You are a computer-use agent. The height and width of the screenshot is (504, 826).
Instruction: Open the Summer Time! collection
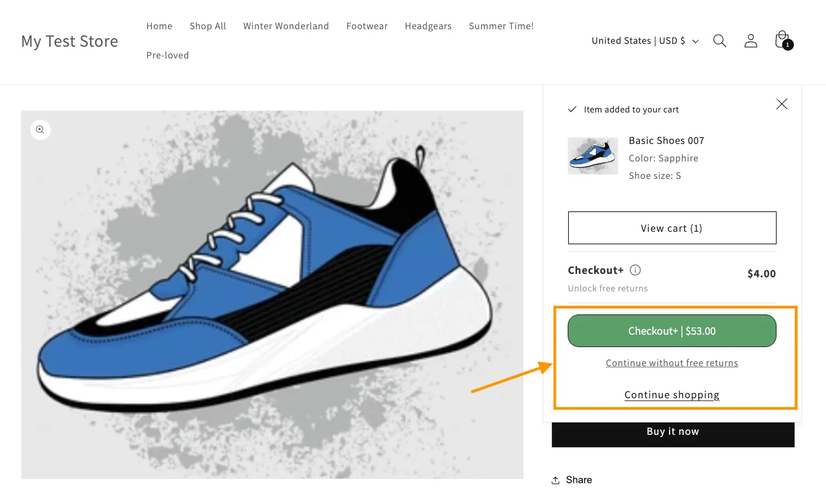pyautogui.click(x=501, y=26)
